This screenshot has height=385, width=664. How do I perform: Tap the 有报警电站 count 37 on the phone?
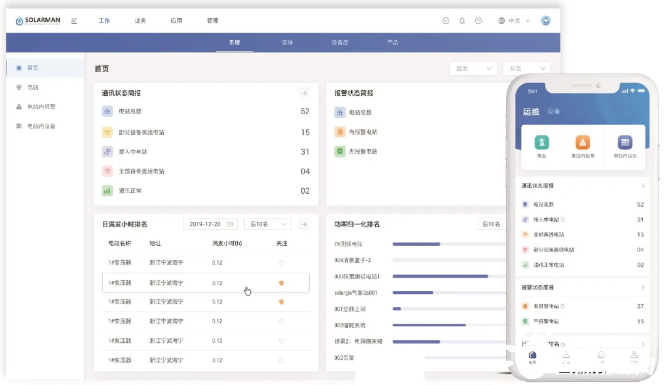point(640,306)
